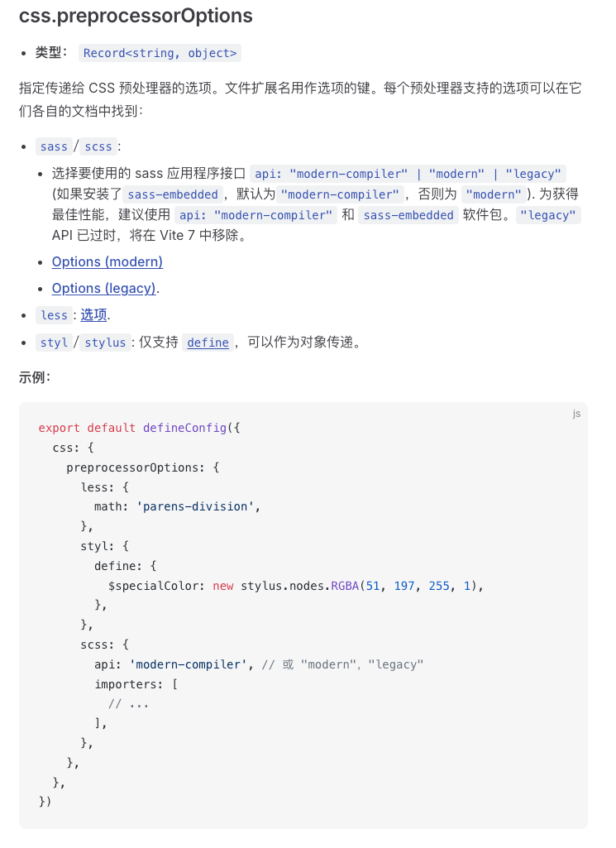616x848 pixels.
Task: Click the "legacy" code before API 已过时
Action: [x=548, y=215]
